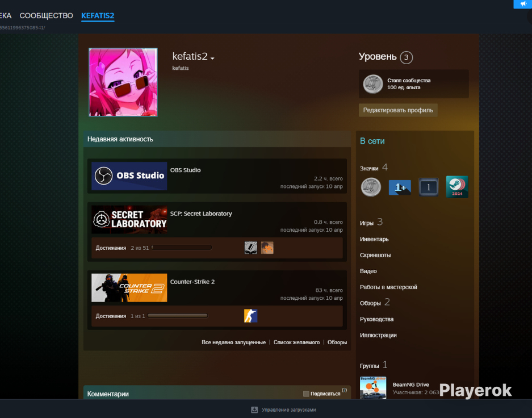Click the Community Pillar badge icon under Значки
Screen dimensions: 532x418
pyautogui.click(x=371, y=187)
